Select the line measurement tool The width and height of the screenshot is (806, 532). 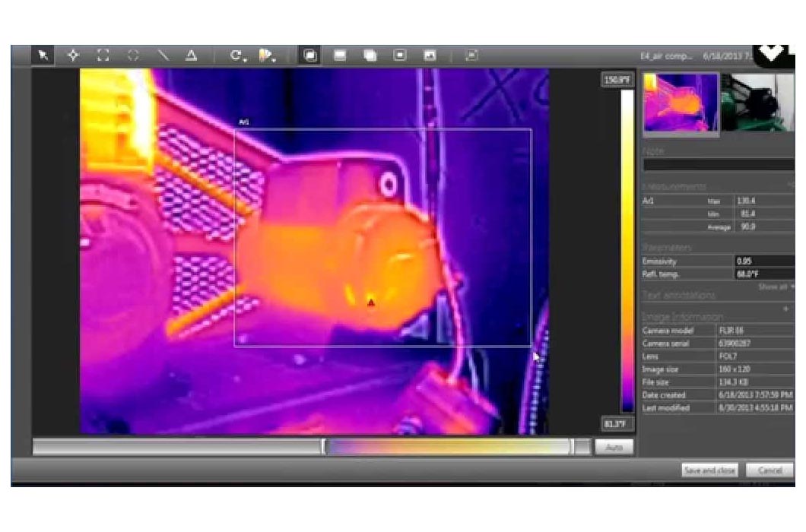163,55
